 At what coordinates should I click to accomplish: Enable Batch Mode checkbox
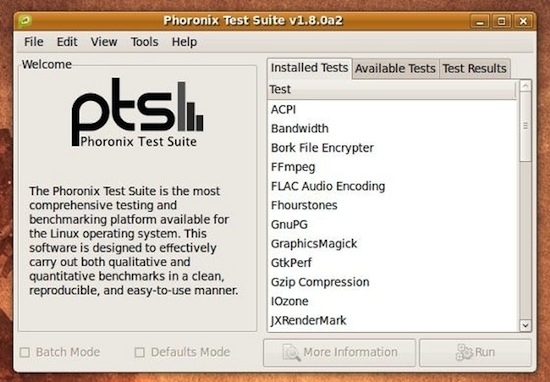pyautogui.click(x=25, y=352)
